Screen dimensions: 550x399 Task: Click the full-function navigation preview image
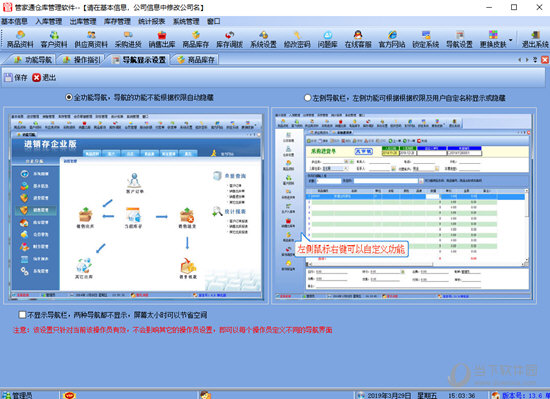136,206
